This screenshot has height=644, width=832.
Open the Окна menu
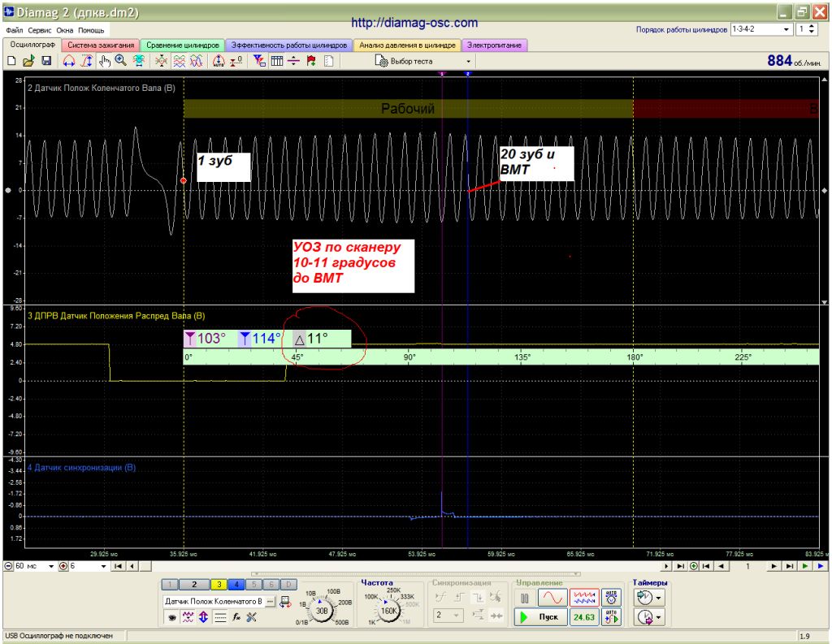[x=65, y=30]
